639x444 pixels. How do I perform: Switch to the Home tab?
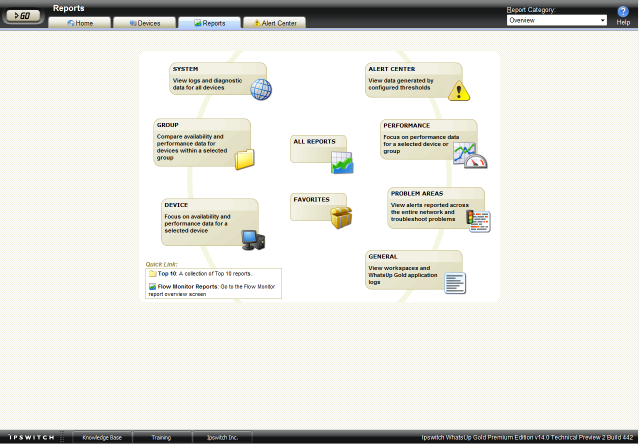tap(79, 22)
